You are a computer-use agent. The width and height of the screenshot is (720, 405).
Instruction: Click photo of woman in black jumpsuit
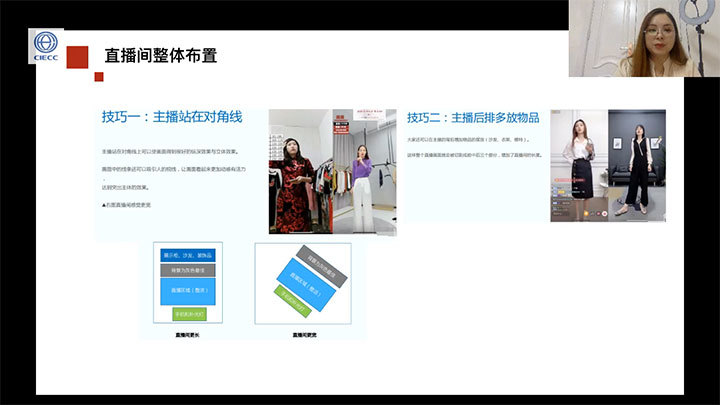637,165
